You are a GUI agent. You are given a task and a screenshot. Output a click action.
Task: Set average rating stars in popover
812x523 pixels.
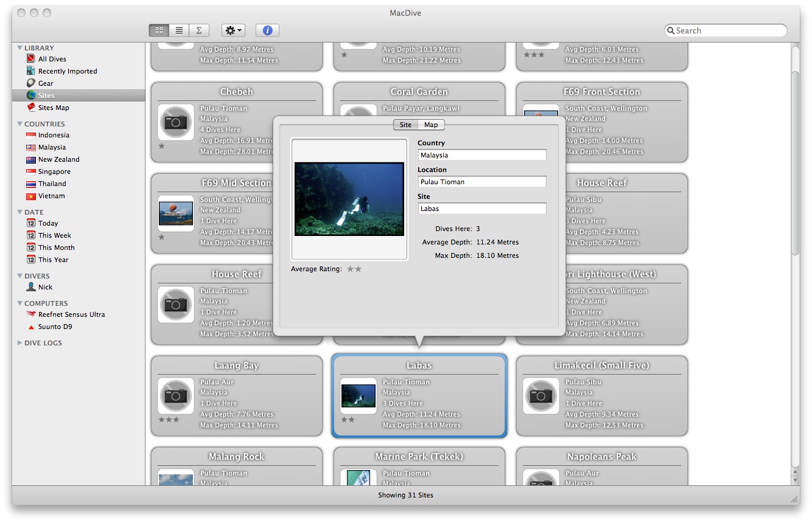point(354,269)
